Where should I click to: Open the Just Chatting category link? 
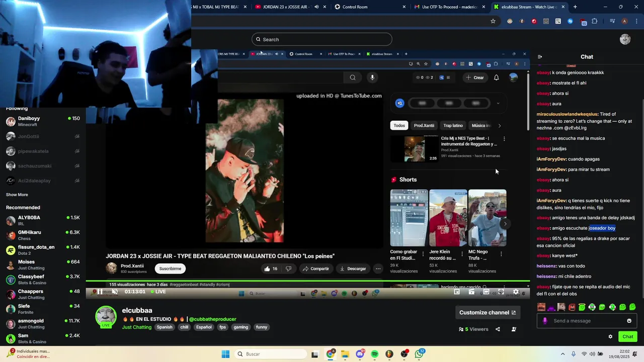tap(136, 327)
